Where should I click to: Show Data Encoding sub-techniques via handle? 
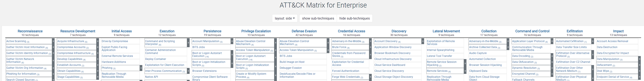(x=552, y=56)
